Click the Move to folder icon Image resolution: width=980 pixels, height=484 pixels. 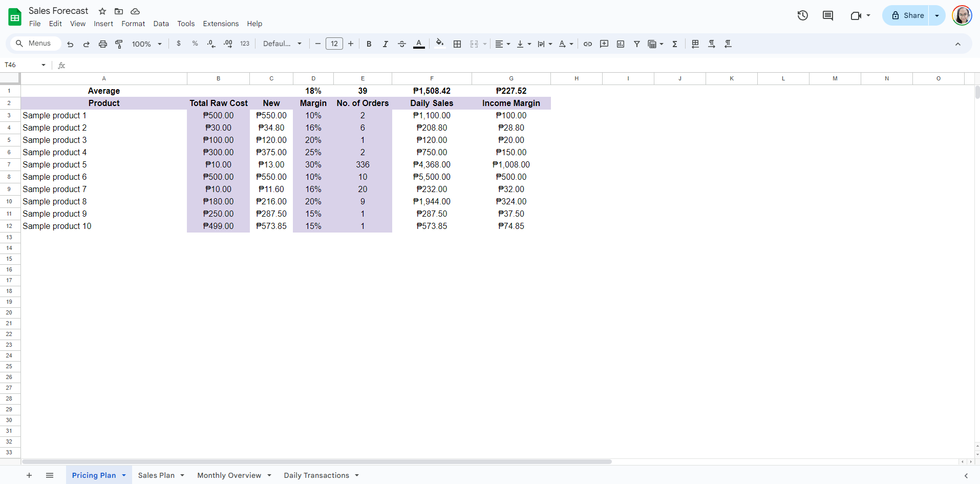(119, 11)
